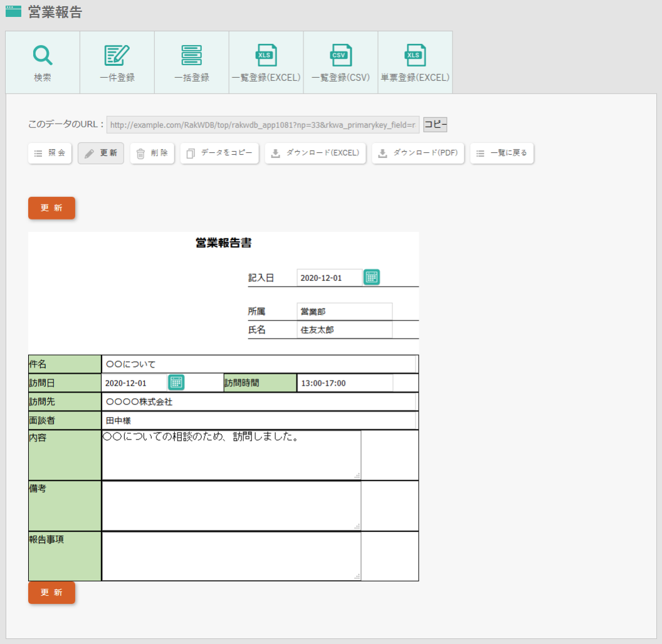Open 一覧登録(EXCEL) import
The width and height of the screenshot is (662, 644).
click(x=266, y=62)
